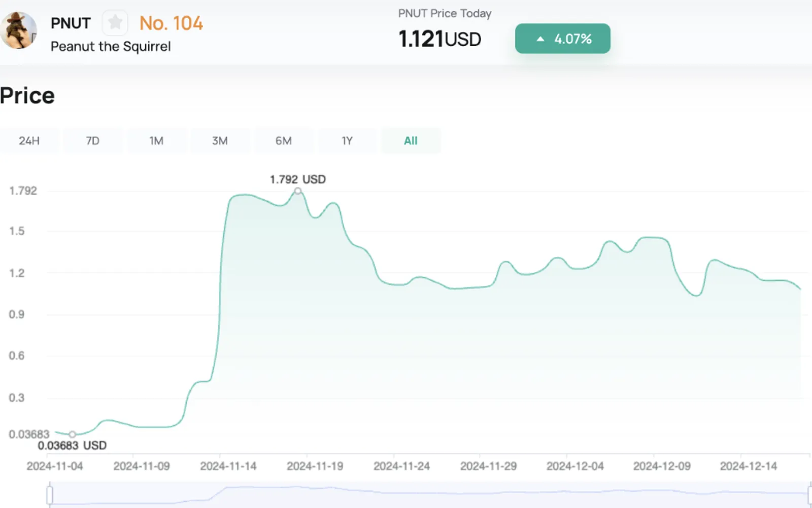Click the 2024-11-04 x-axis date label
The image size is (812, 508).
click(x=55, y=466)
